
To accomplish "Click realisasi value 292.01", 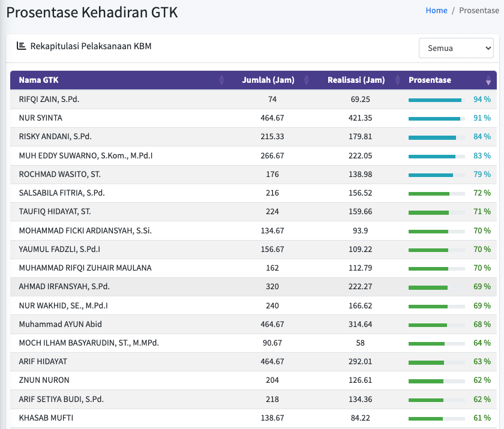I will tap(361, 362).
